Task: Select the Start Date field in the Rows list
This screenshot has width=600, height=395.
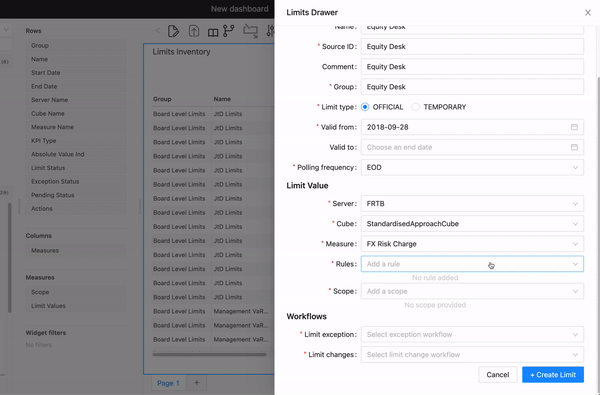Action: tap(76, 73)
